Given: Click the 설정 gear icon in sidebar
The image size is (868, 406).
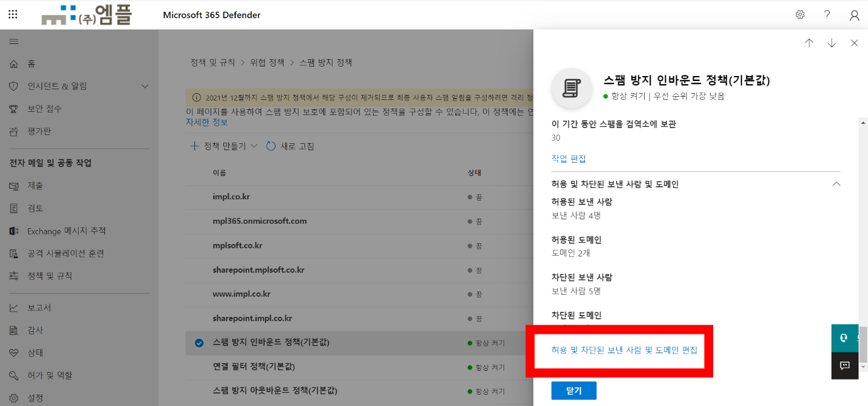Looking at the screenshot, I should (x=14, y=398).
